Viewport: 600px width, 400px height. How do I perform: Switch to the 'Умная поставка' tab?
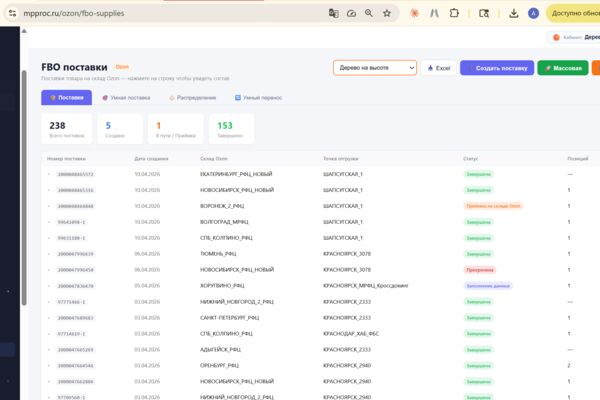126,98
